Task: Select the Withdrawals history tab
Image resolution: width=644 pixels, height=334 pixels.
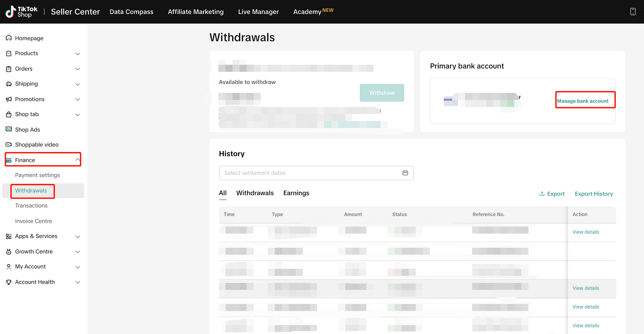Action: pyautogui.click(x=255, y=193)
